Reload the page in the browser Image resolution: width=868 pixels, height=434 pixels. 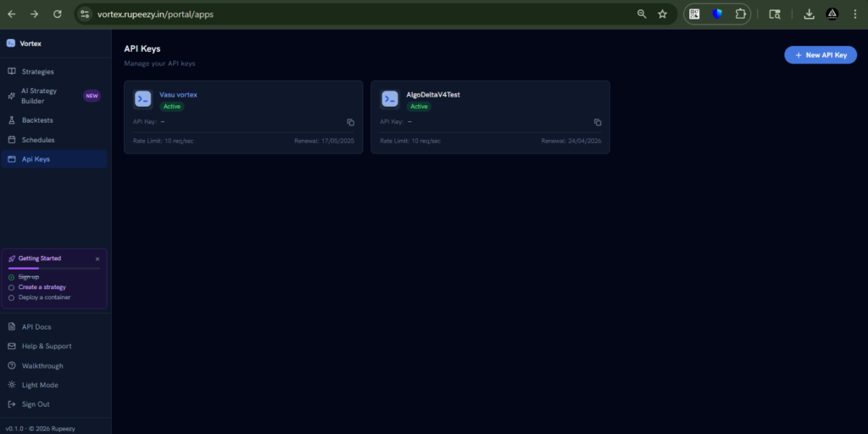tap(57, 14)
